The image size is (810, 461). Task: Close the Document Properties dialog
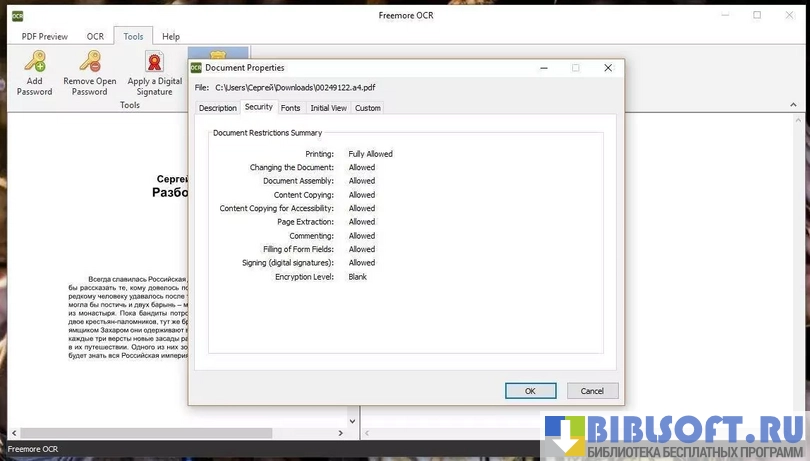pos(608,68)
